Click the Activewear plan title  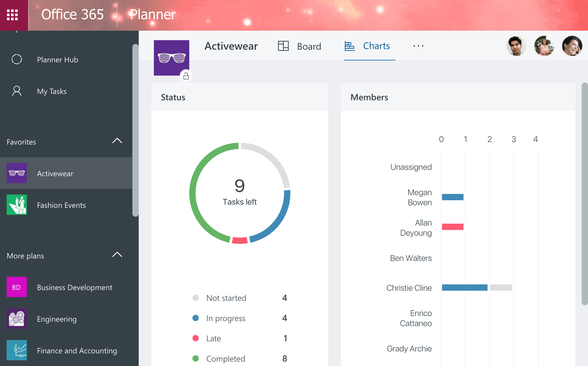pos(231,46)
